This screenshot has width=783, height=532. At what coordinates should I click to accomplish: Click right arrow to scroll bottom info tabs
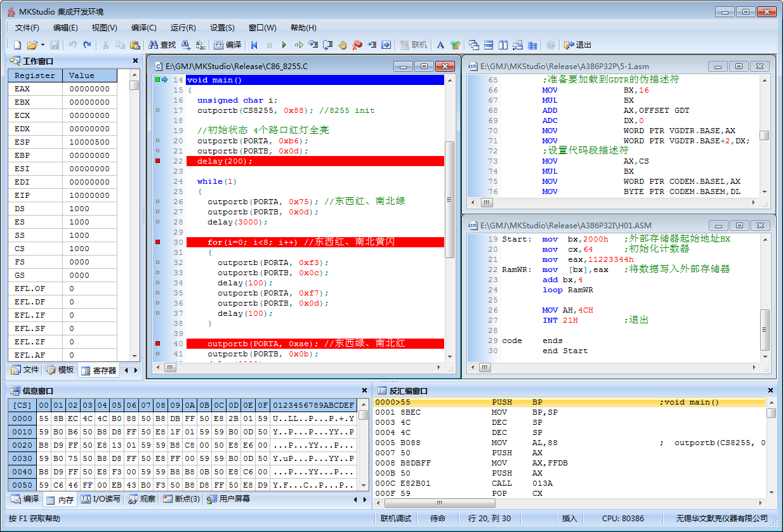(364, 500)
